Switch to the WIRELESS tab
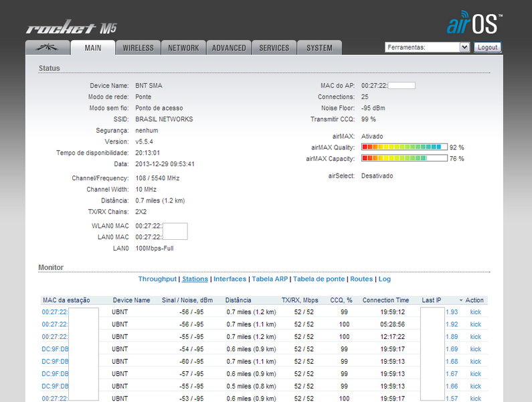This screenshot has width=532, height=402. (x=138, y=48)
